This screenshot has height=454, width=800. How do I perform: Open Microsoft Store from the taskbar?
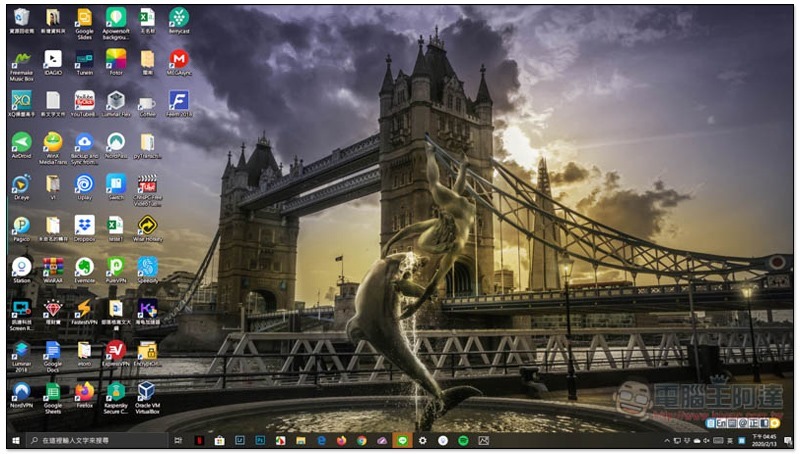pyautogui.click(x=220, y=440)
